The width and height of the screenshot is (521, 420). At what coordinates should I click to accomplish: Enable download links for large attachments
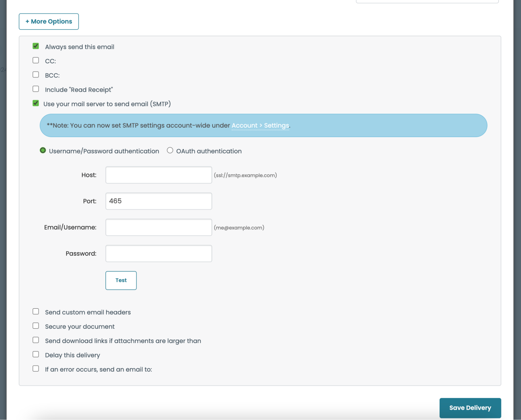pos(36,340)
